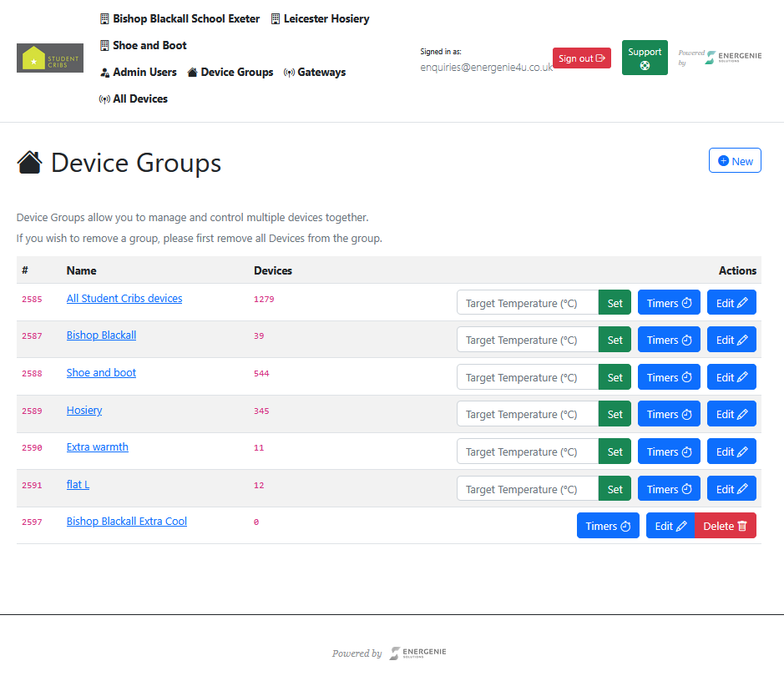Click Set for Shoe and boot row
This screenshot has height=681, width=784.
click(x=615, y=377)
